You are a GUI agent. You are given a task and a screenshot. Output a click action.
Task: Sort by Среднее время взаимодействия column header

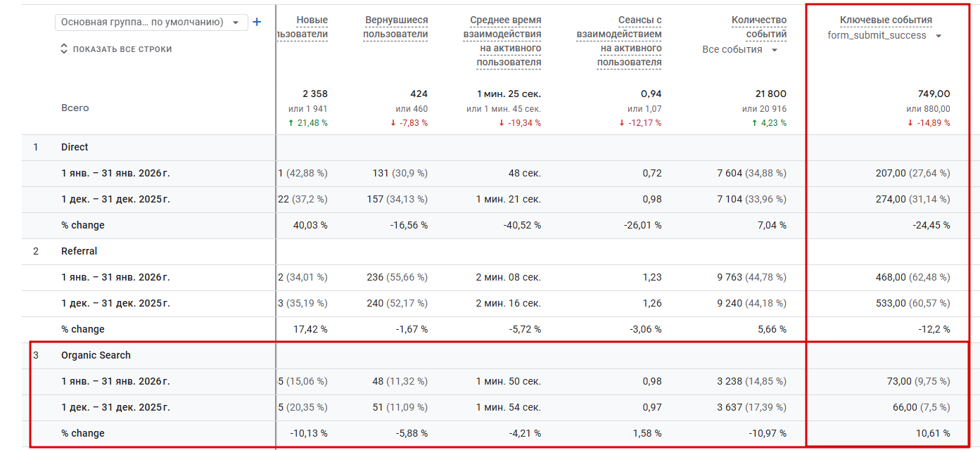click(502, 41)
